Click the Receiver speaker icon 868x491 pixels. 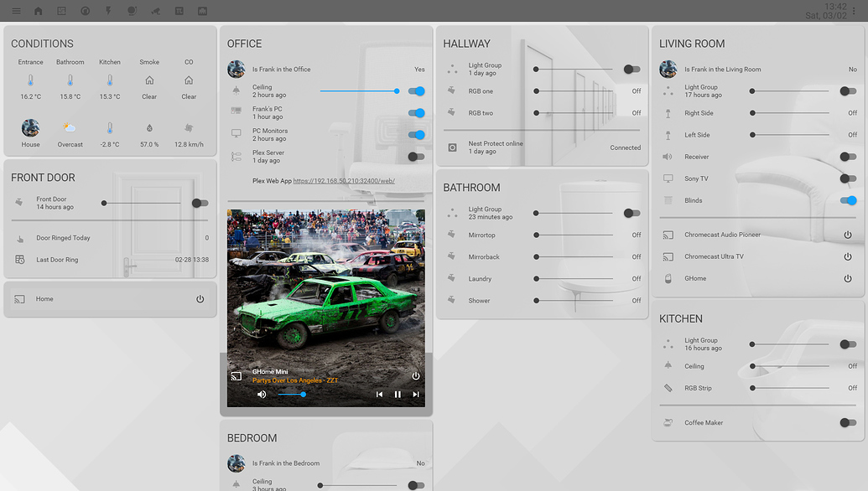tap(668, 157)
